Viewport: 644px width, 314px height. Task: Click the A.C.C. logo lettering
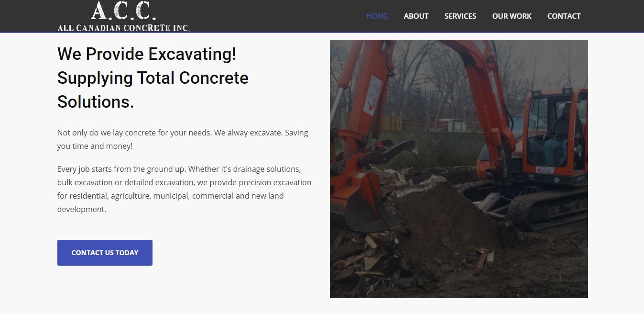click(123, 11)
